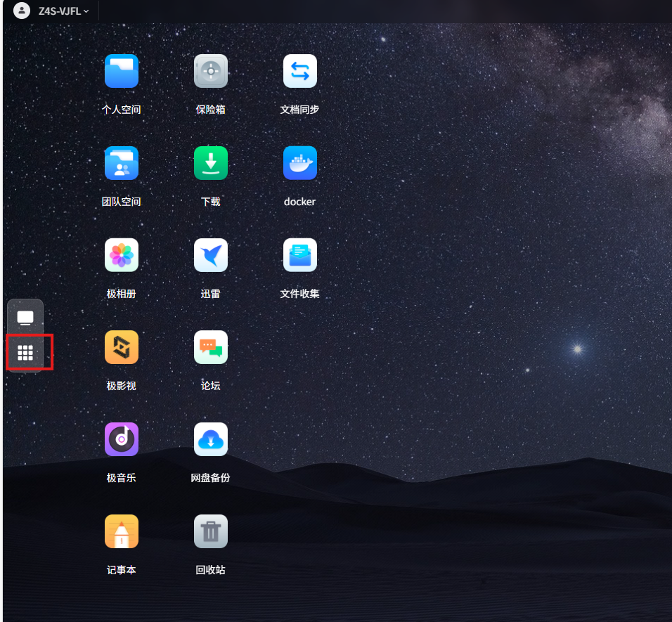Viewport: 672px width, 622px height.
Task: Open the 极相册 photo album app
Action: pyautogui.click(x=122, y=255)
